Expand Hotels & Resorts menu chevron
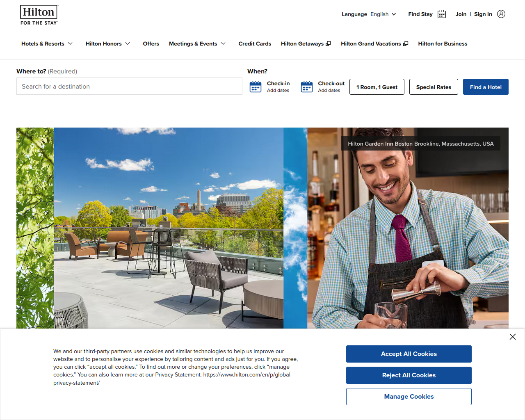Screen dimensions: 525x420 [x=70, y=43]
